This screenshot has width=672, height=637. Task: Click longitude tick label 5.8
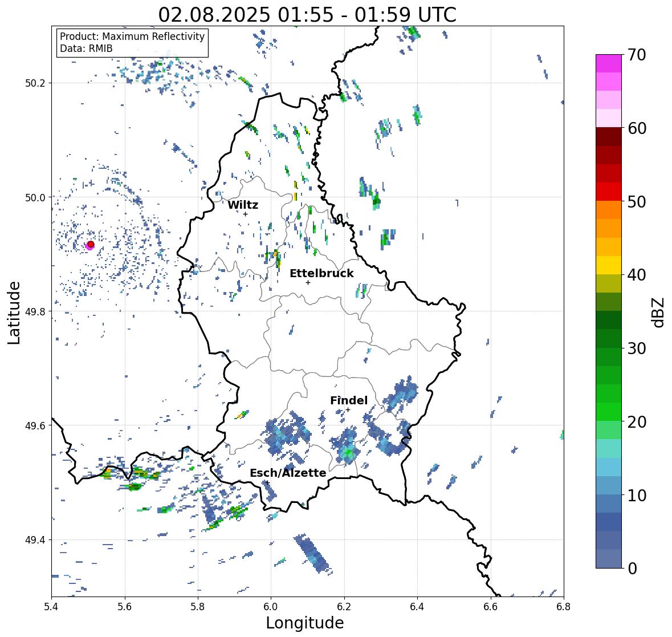[x=198, y=606]
